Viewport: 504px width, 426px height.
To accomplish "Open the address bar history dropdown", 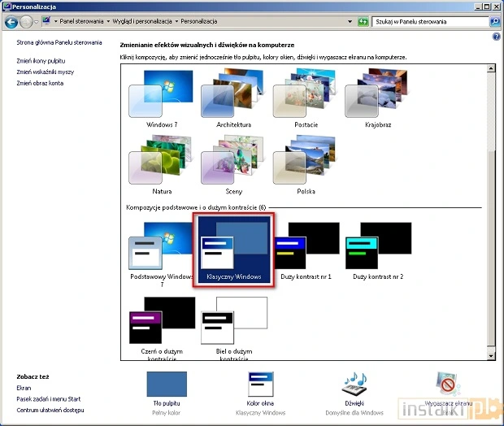I will coord(350,22).
